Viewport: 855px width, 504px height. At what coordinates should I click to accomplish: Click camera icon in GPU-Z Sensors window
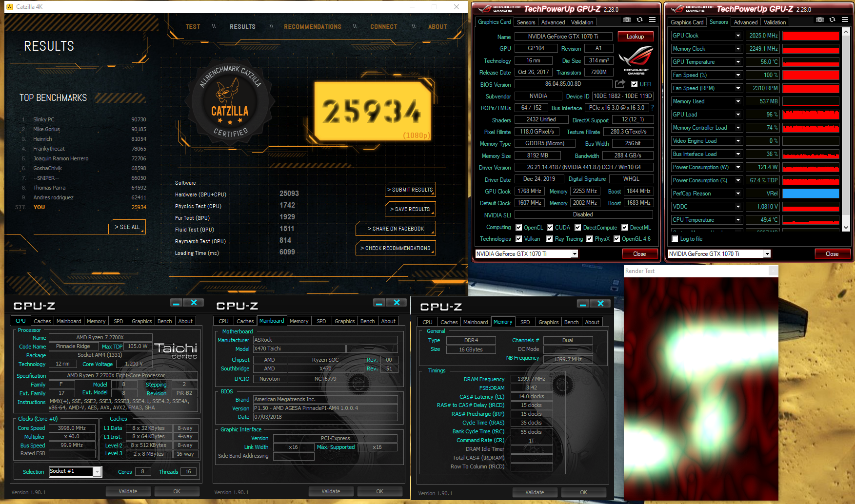click(x=820, y=19)
